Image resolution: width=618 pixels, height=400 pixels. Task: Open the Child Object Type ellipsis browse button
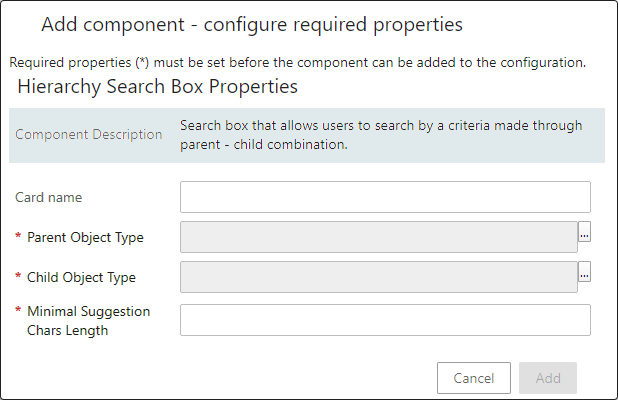584,272
